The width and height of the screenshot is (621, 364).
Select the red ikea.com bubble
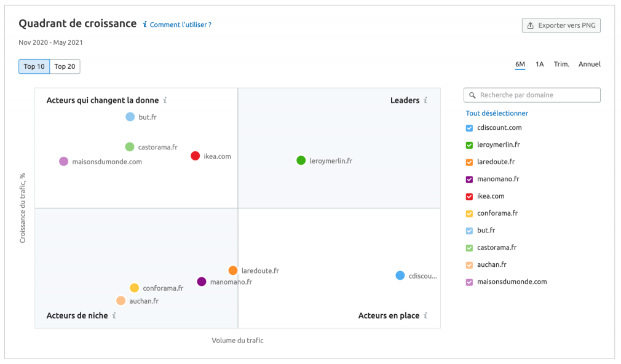[196, 156]
